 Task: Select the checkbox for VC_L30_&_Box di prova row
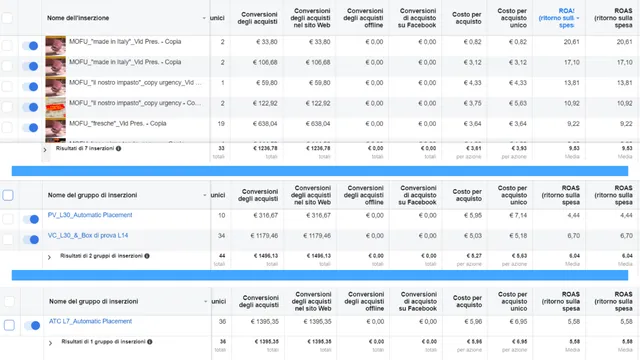coord(8,240)
